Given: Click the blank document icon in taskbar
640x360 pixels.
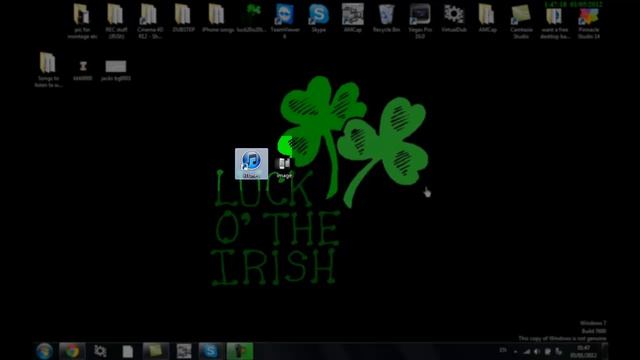Looking at the screenshot, I should click(x=128, y=351).
